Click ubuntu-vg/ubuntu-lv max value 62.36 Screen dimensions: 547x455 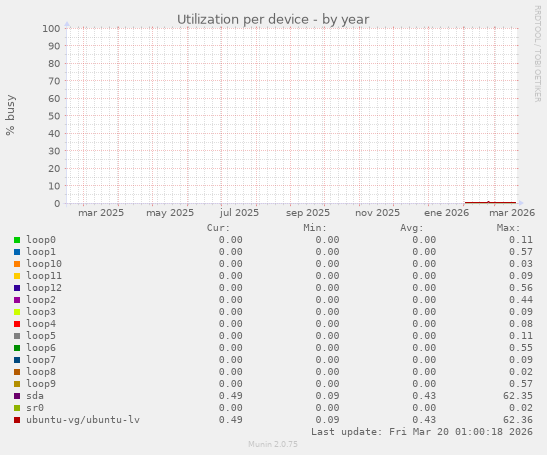(x=518, y=420)
